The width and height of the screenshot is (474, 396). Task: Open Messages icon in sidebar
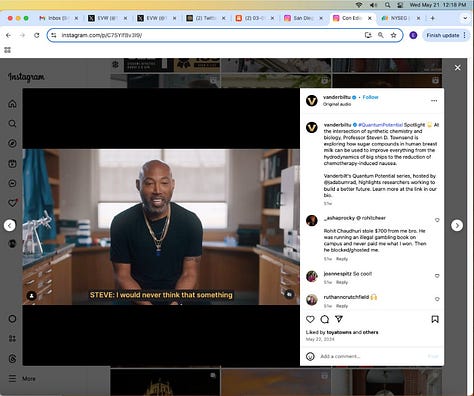point(12,183)
